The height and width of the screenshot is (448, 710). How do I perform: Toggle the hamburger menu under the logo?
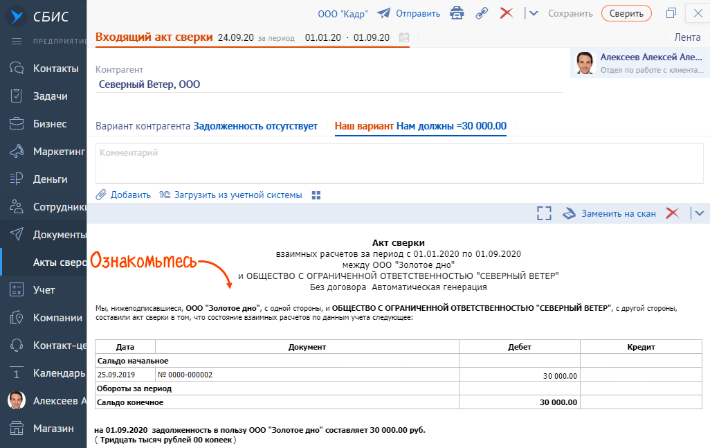(x=16, y=41)
